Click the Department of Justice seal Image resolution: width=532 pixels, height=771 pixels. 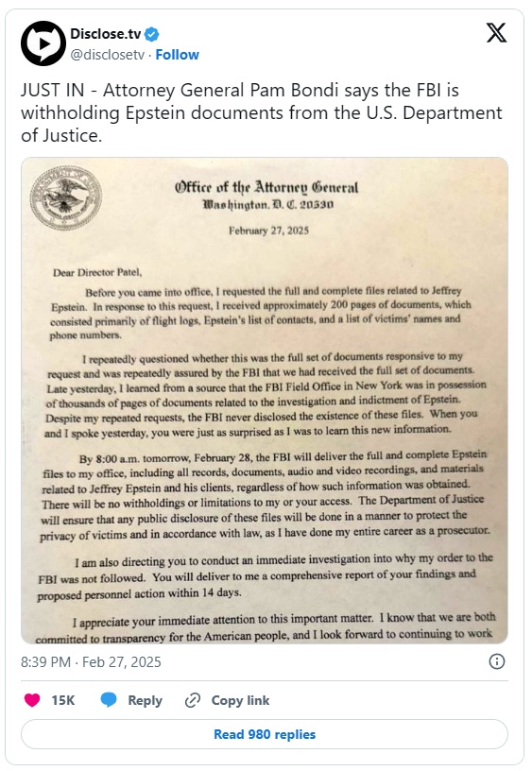click(x=66, y=198)
